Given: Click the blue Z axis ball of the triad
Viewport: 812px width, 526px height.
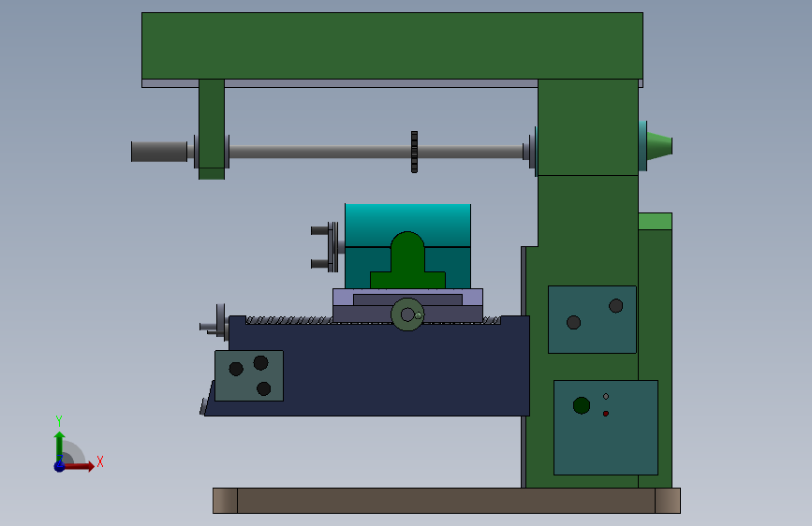Looking at the screenshot, I should pyautogui.click(x=59, y=466).
